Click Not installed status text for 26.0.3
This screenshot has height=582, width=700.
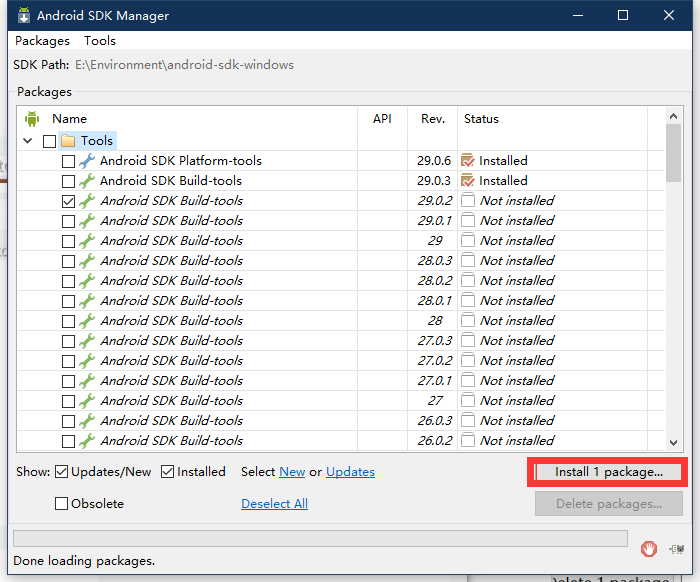click(x=517, y=420)
